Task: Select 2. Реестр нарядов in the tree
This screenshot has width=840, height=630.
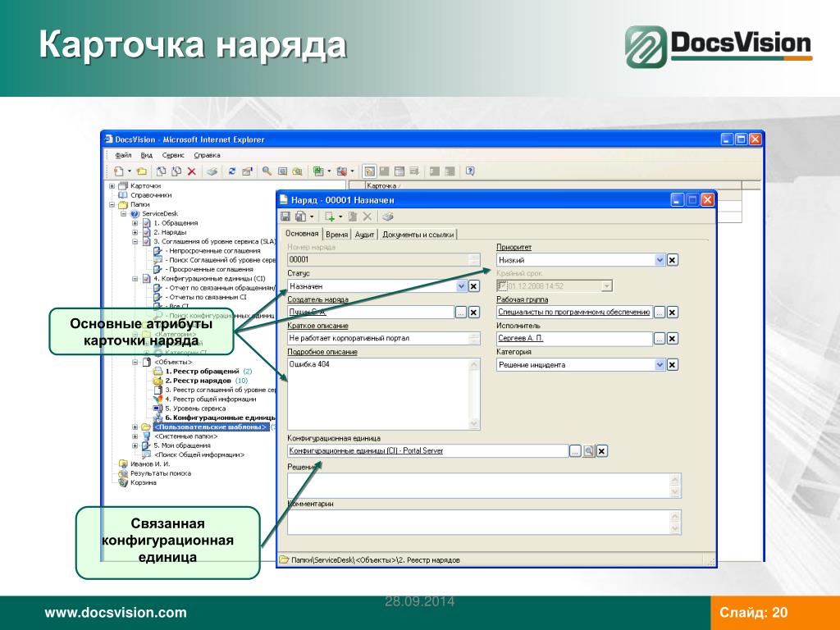Action: pos(199,381)
